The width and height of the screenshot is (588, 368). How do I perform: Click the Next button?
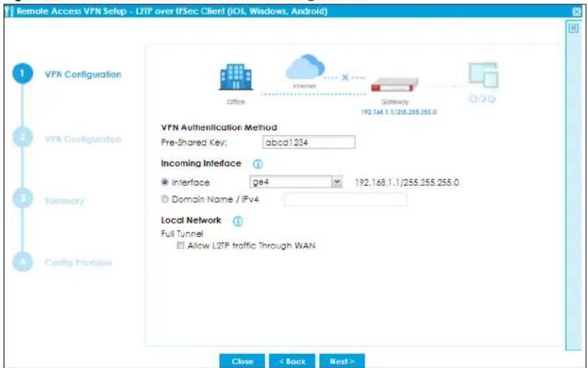pos(342,361)
